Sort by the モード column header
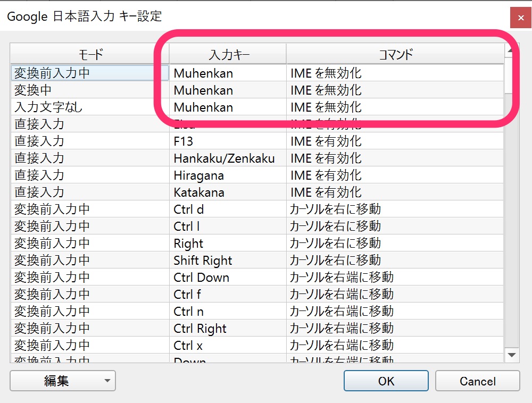 90,54
